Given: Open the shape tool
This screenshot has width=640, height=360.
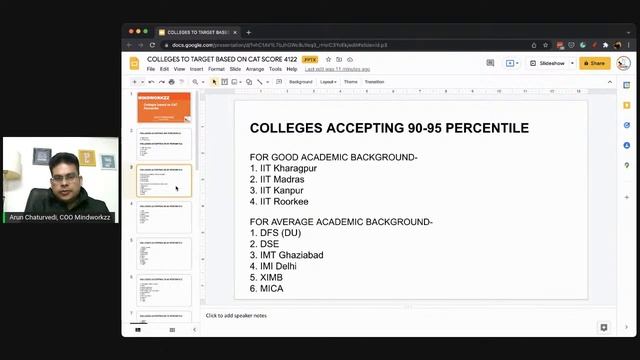Looking at the screenshot, I should (x=249, y=82).
